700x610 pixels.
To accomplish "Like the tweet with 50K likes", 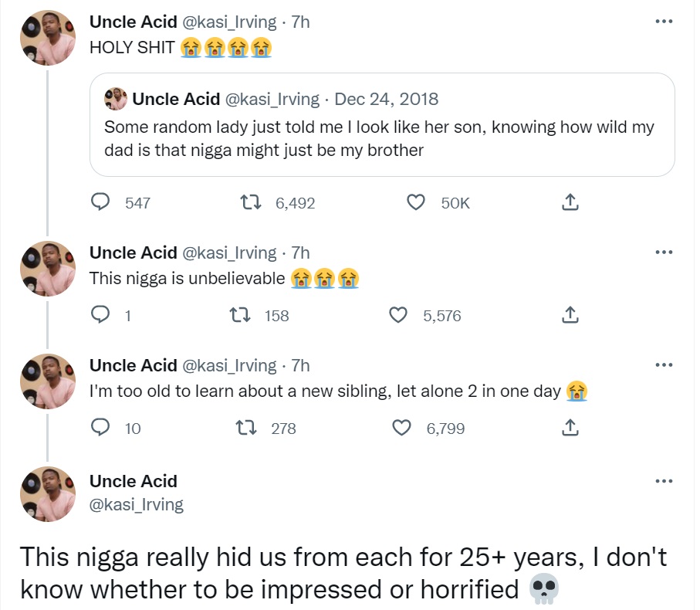I will (x=416, y=202).
